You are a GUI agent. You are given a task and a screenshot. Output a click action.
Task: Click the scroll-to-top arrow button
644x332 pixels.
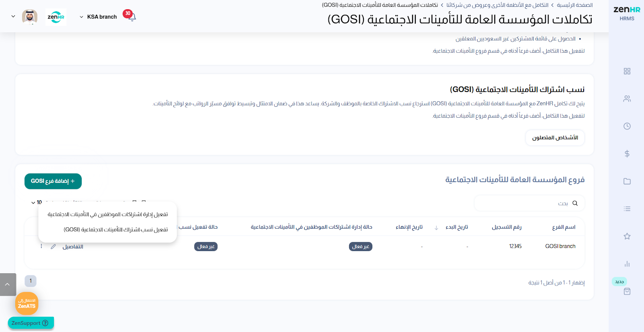8,284
